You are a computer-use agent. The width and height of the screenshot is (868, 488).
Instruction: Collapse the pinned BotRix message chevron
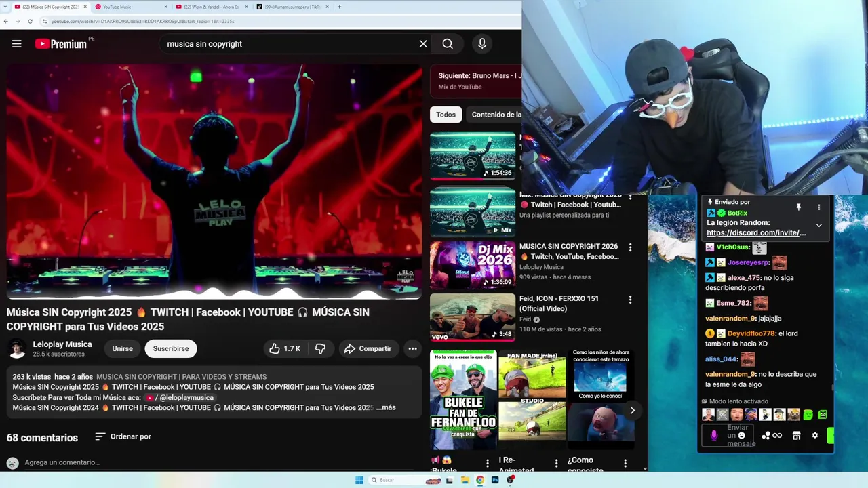pos(818,225)
